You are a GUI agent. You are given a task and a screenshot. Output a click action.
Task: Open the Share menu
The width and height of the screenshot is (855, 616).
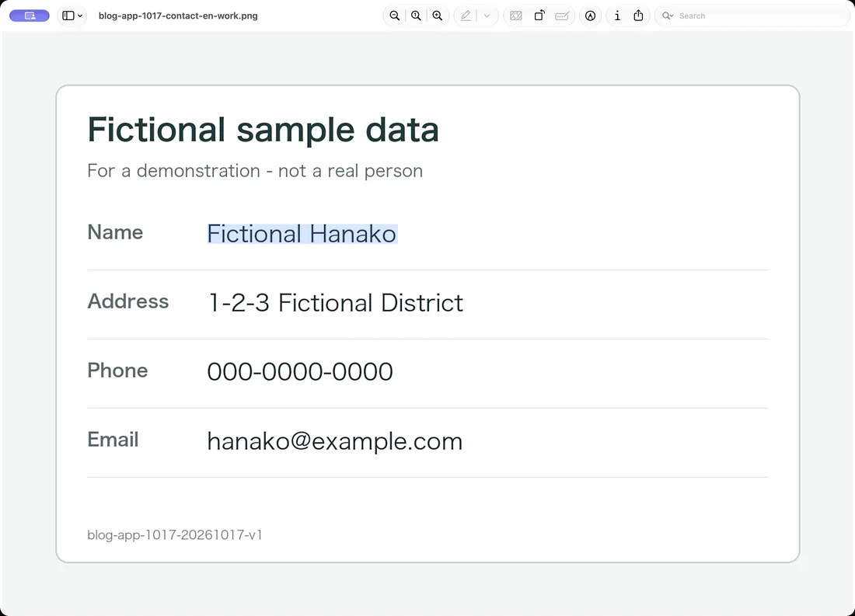click(x=638, y=16)
